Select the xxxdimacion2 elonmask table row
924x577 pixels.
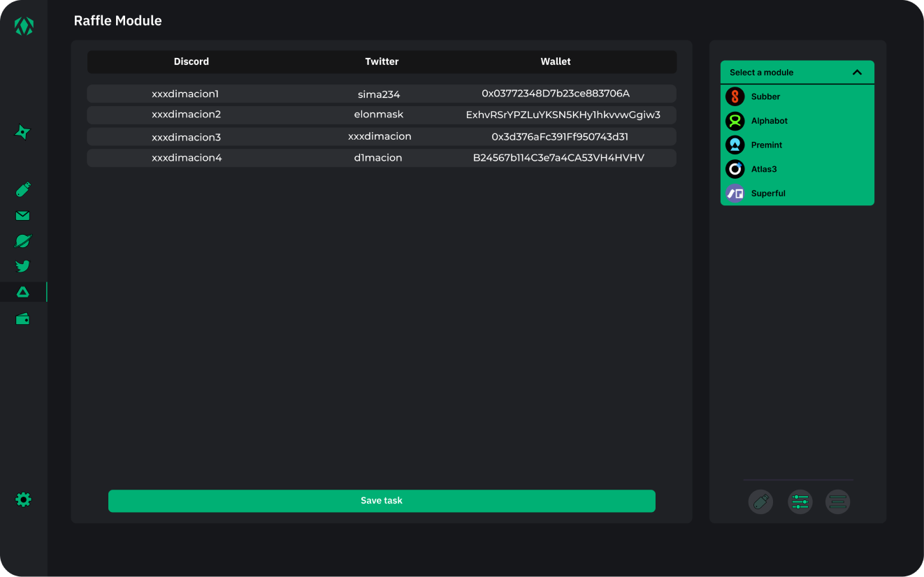381,115
